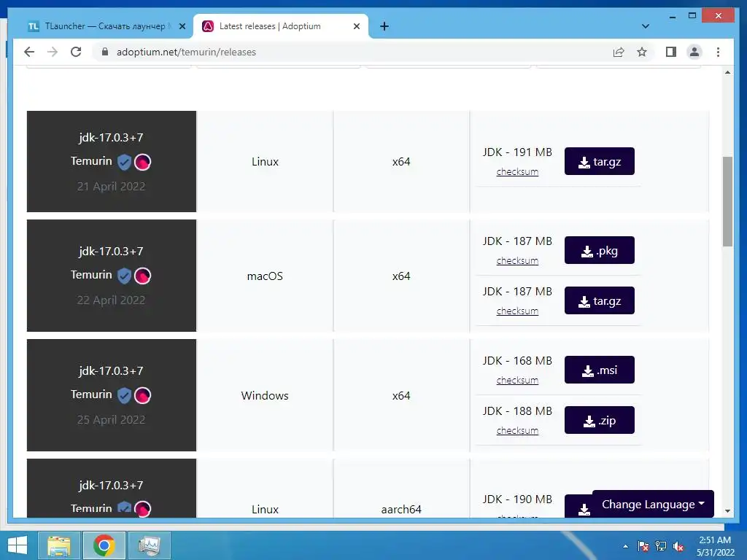
Task: Click 'JDK - 168 MB' size text
Action: pos(517,360)
